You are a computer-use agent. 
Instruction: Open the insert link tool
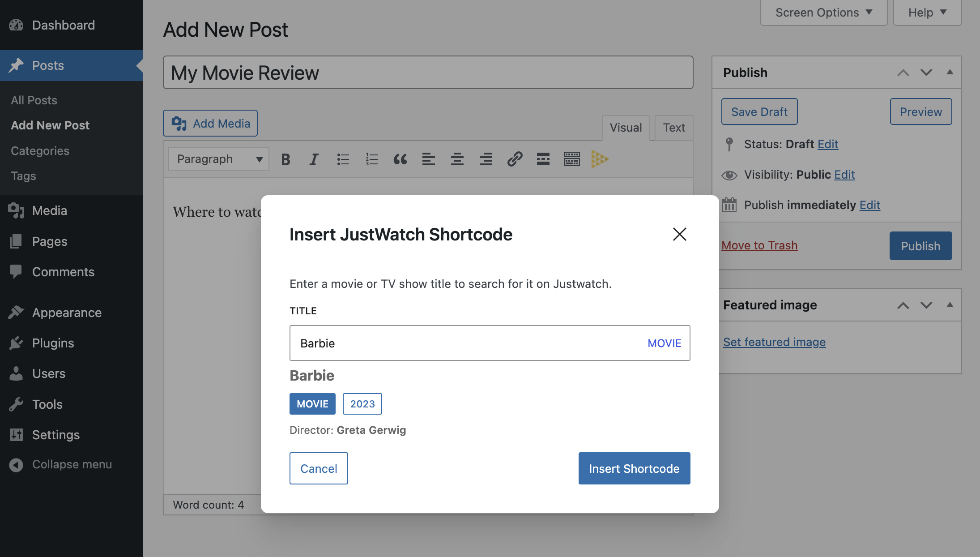tap(515, 159)
